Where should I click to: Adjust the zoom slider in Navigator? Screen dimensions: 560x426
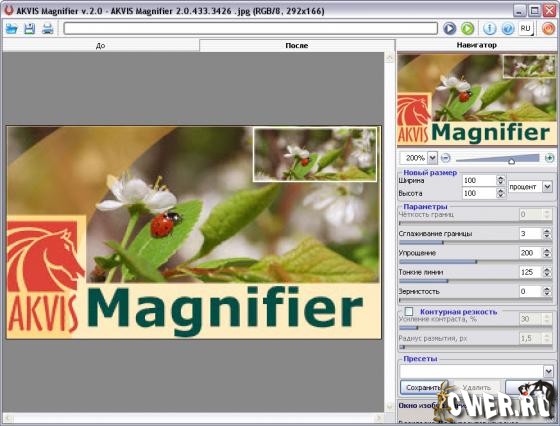511,161
